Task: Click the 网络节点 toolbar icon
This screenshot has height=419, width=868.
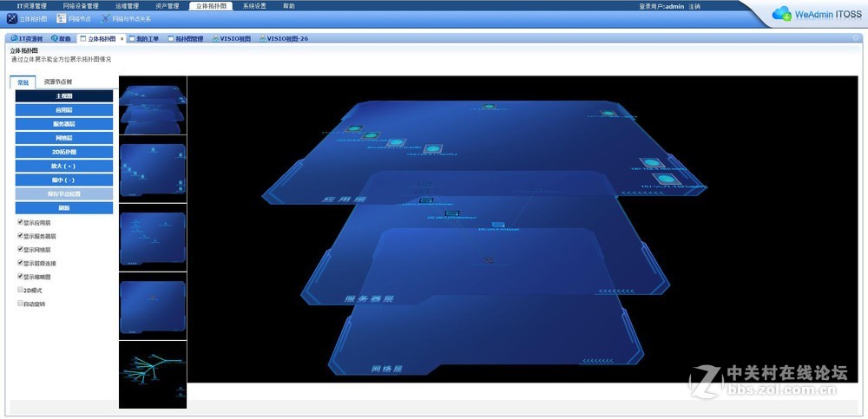Action: (62, 18)
